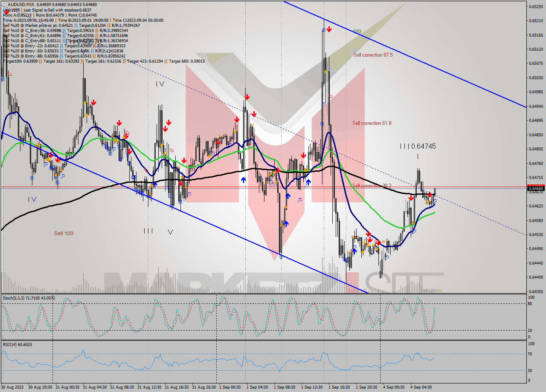This screenshot has height=392, width=546.
Task: Click the '1 Sep 08:30' time axis label
Action: (x=285, y=387)
